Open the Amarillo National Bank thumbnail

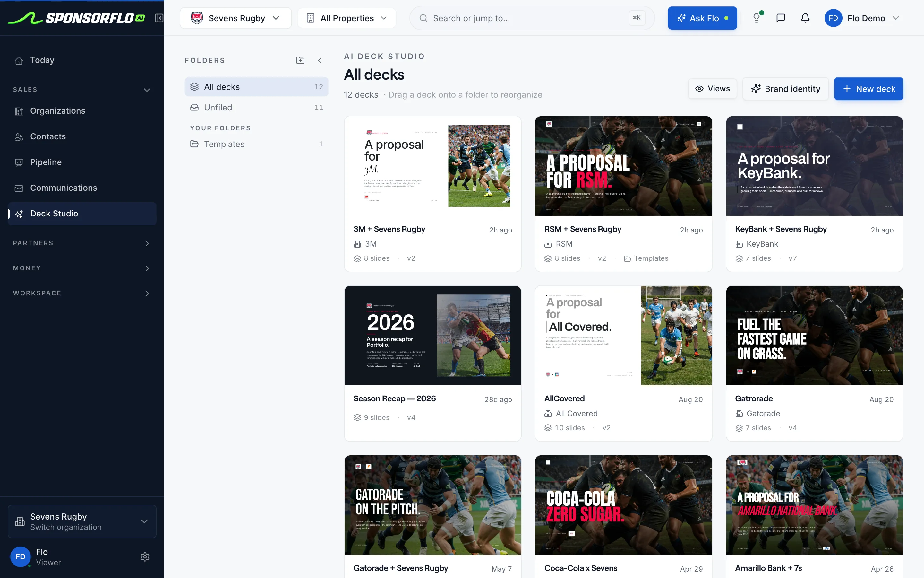814,504
